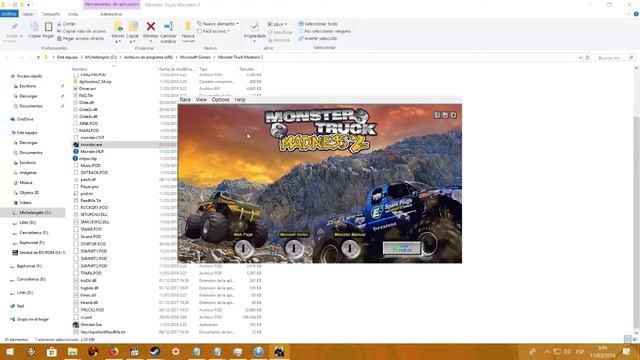Open Firefox from the taskbar
This screenshot has height=360, width=640.
coord(113,351)
